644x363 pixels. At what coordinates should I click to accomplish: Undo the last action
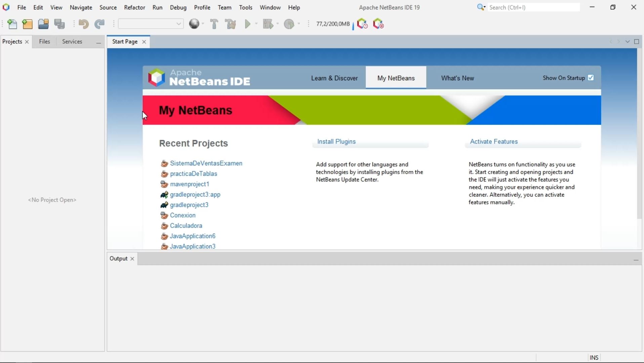click(84, 24)
